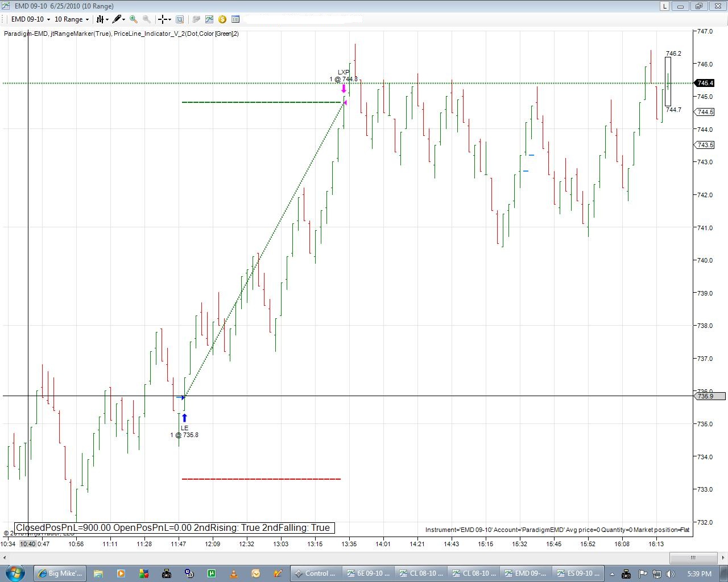This screenshot has width=728, height=582.
Task: Open the Action Center flag icon
Action: coord(643,573)
